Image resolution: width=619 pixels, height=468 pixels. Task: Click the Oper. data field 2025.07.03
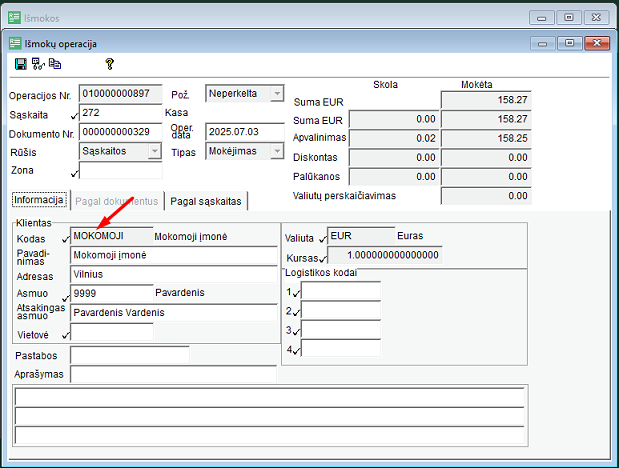245,132
